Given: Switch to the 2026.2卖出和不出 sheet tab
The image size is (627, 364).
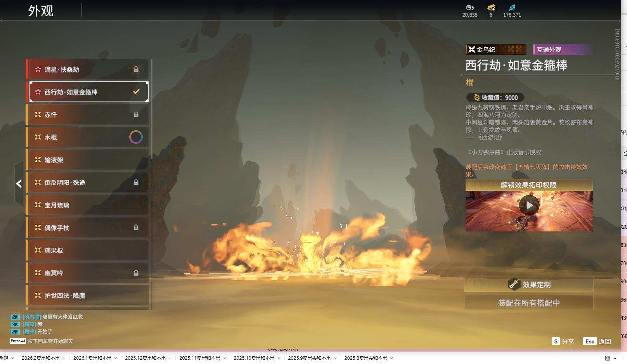Looking at the screenshot, I should pyautogui.click(x=41, y=358).
